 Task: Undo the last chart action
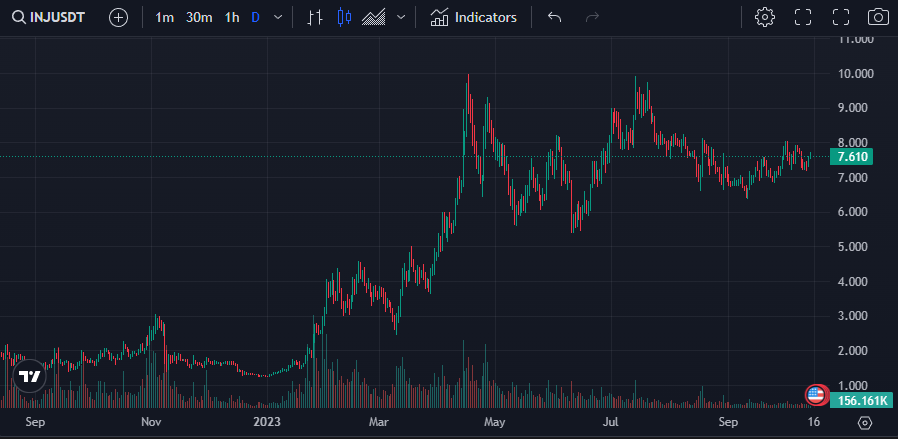tap(554, 18)
